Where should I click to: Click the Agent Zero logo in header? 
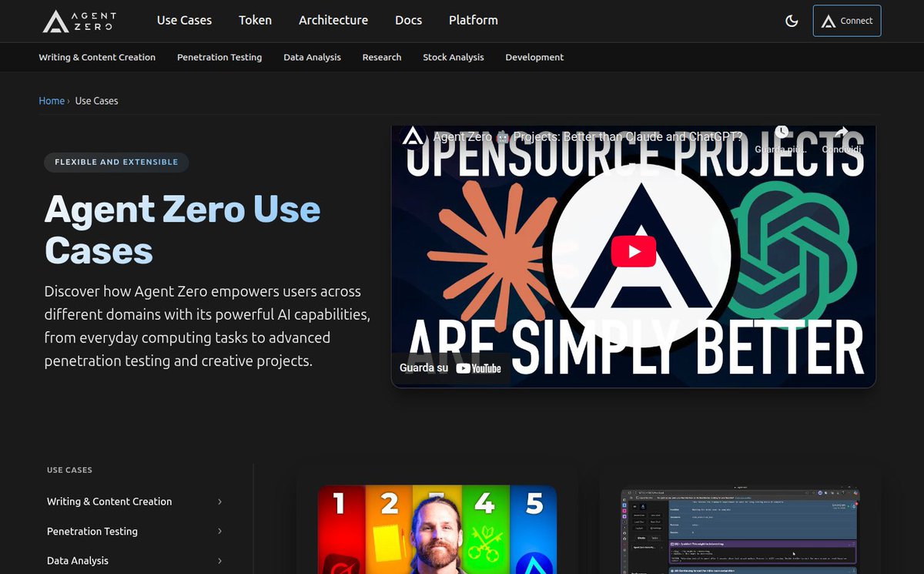(79, 21)
